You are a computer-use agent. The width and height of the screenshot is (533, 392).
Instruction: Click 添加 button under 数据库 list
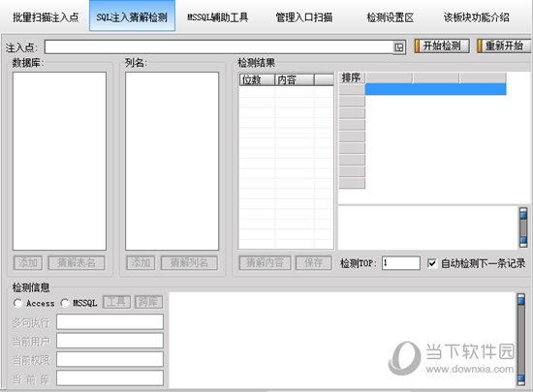coord(28,262)
